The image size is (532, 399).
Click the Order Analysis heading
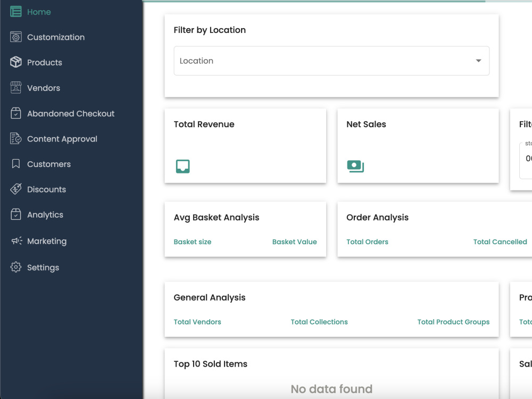377,218
